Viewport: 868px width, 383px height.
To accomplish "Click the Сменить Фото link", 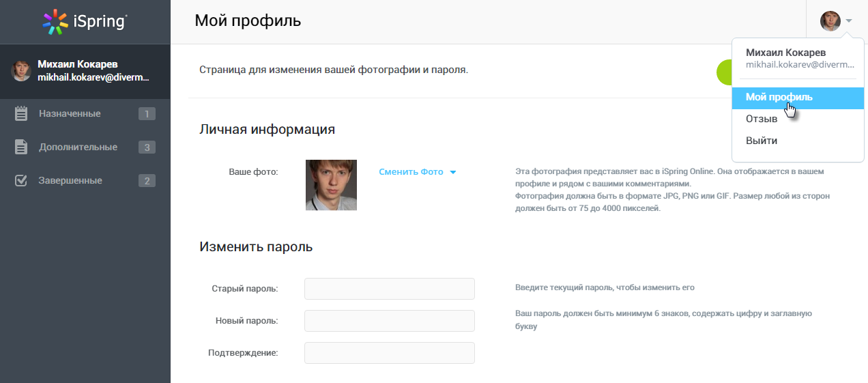I will [411, 172].
